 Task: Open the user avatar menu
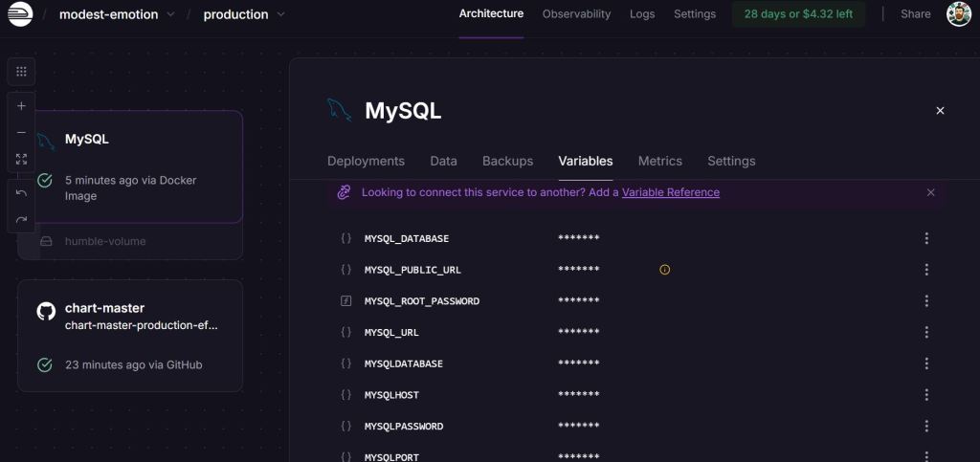(x=958, y=14)
